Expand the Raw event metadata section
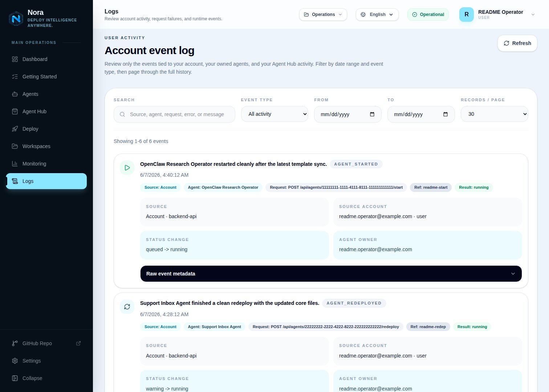Screen dimensions: 549x392 [331, 274]
